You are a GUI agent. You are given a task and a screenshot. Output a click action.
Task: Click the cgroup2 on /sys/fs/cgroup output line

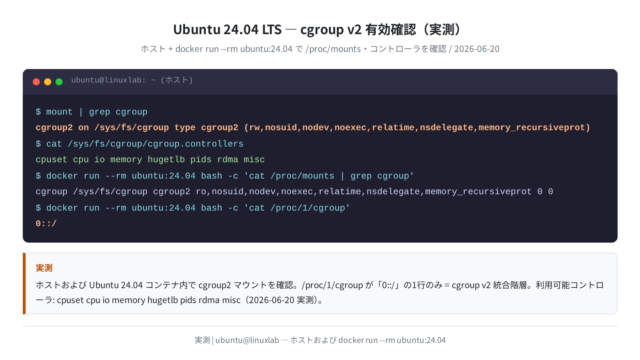point(313,127)
